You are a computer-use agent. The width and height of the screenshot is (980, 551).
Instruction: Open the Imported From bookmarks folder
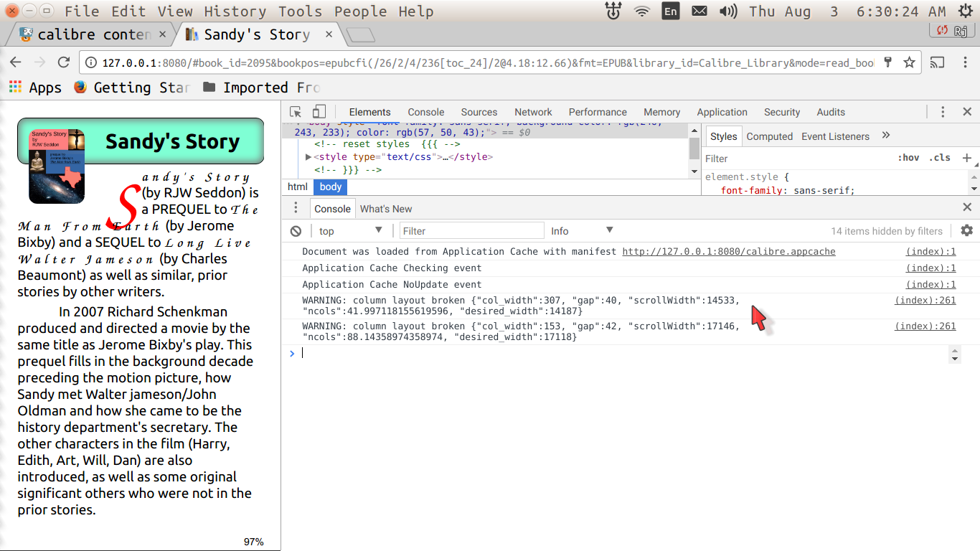261,88
